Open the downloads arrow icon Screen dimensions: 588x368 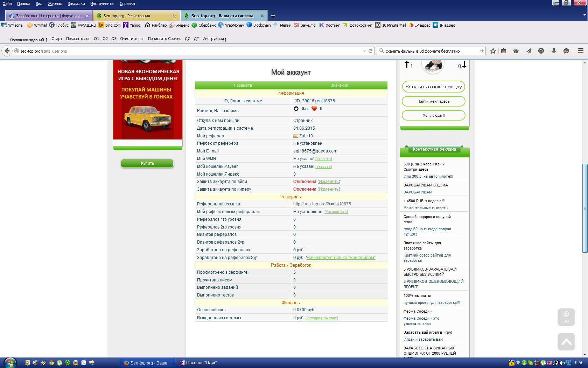click(554, 51)
